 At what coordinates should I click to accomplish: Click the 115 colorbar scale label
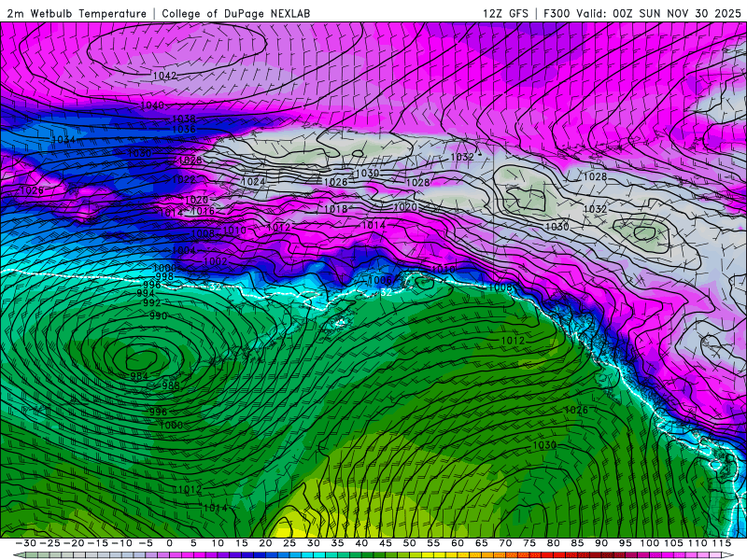click(x=722, y=543)
